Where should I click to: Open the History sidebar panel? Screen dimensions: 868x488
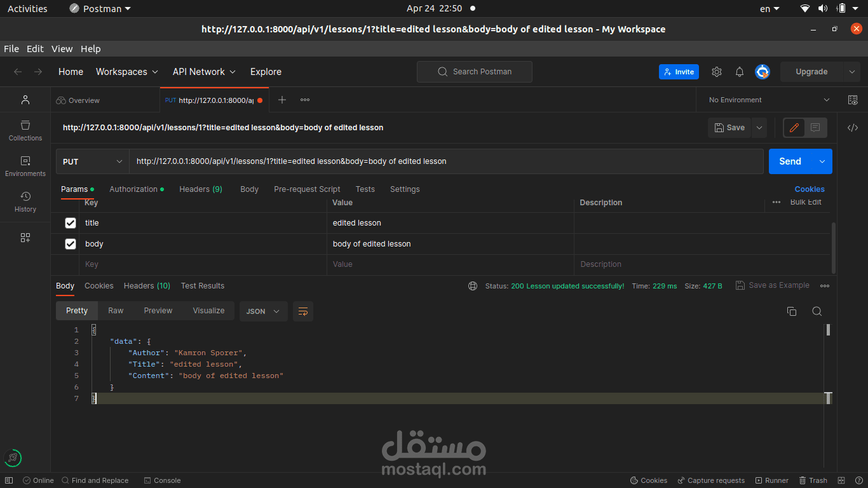(x=25, y=201)
